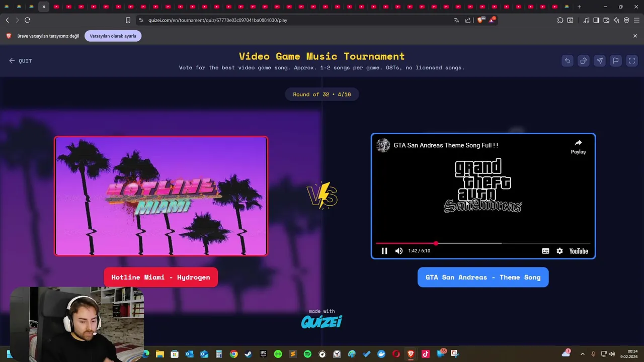The width and height of the screenshot is (644, 362).
Task: Open Leo AI sparkle icon
Action: pos(616,20)
